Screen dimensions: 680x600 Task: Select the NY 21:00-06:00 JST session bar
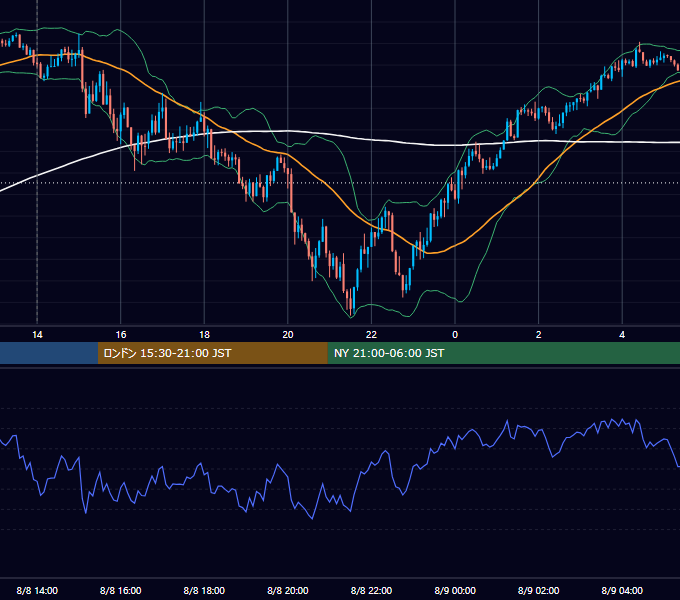tap(503, 353)
